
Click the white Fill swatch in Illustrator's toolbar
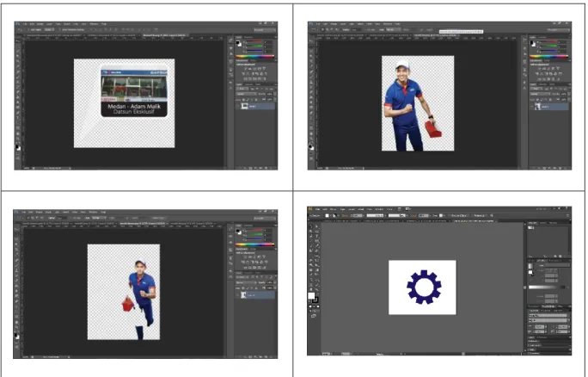tap(311, 295)
